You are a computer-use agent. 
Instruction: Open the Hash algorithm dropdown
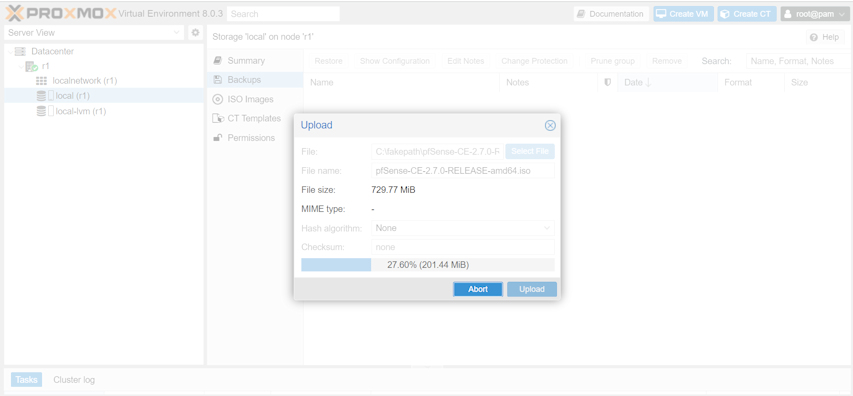click(x=547, y=228)
